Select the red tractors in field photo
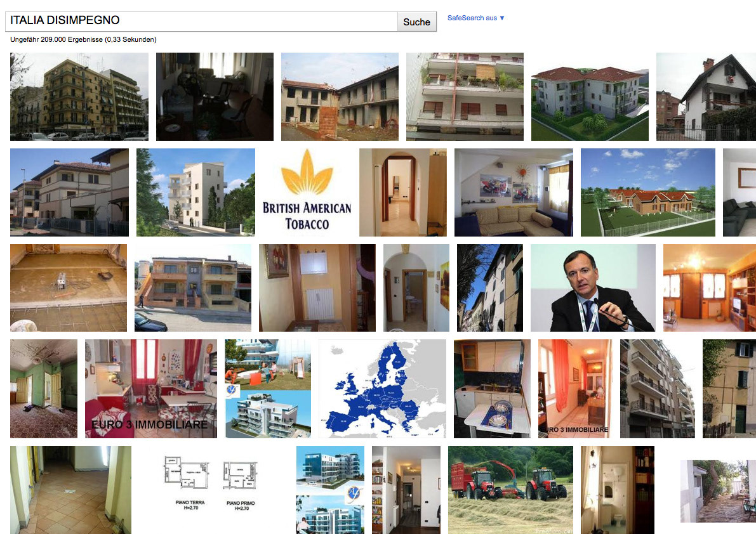This screenshot has width=756, height=534. point(510,490)
